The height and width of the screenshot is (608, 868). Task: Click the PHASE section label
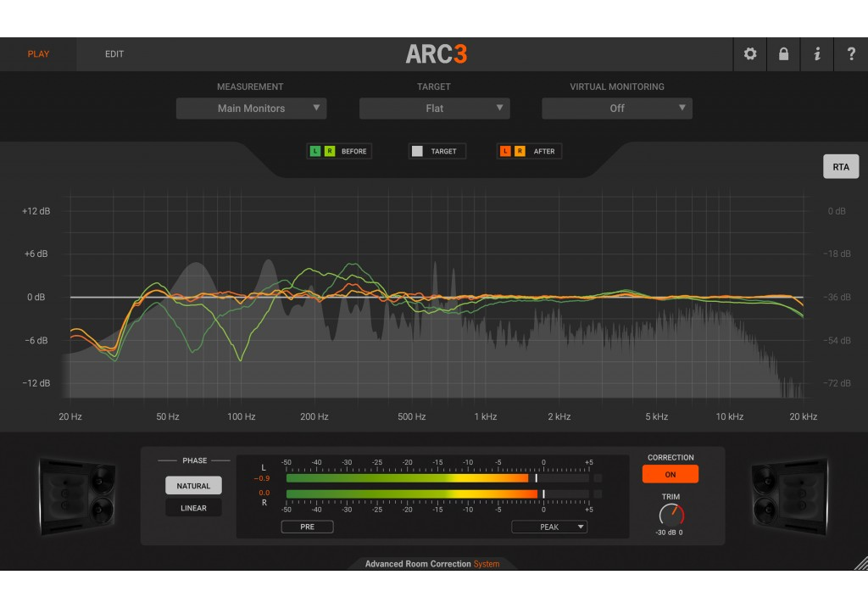click(x=195, y=460)
